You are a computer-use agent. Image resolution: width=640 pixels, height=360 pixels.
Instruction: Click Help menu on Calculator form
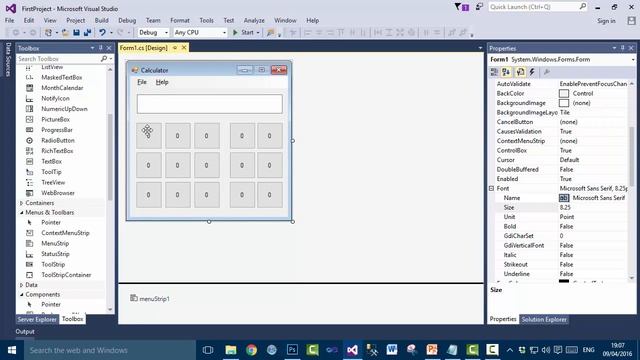click(x=162, y=82)
